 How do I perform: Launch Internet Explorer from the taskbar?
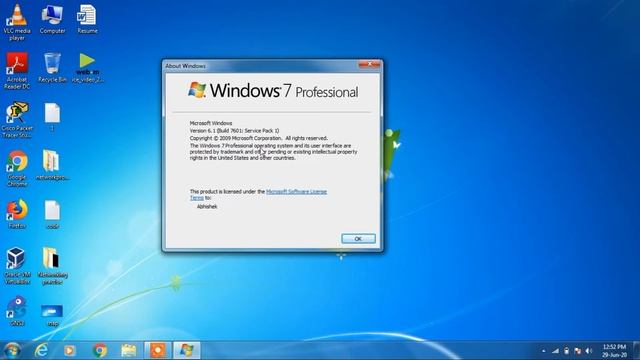(x=41, y=350)
